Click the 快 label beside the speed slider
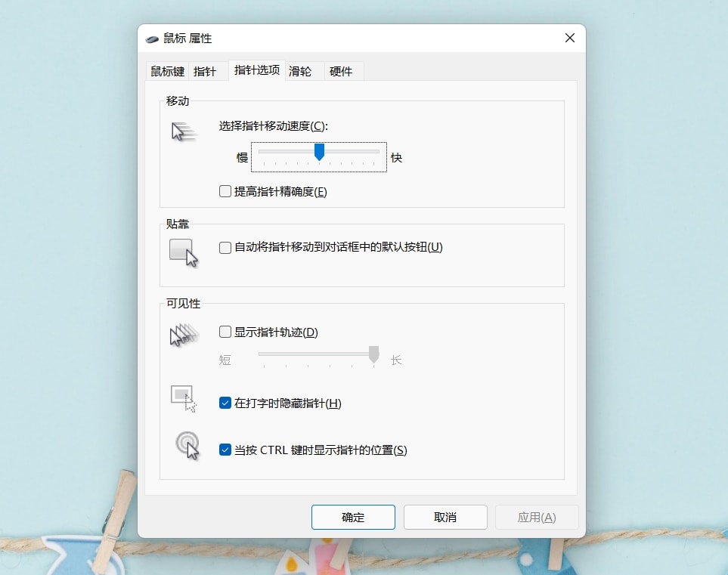The image size is (728, 575). click(396, 158)
